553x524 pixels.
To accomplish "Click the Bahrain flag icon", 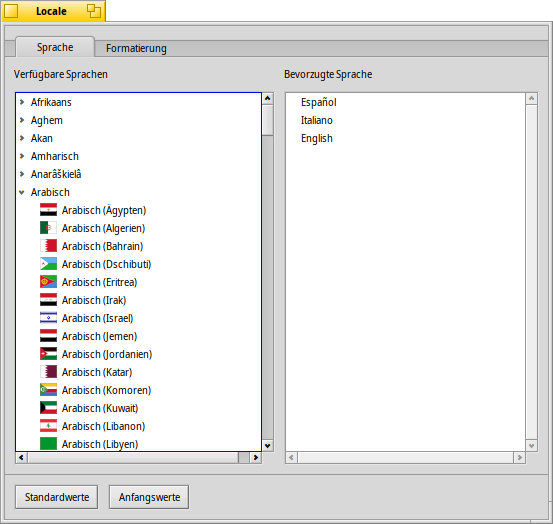I will 48,245.
